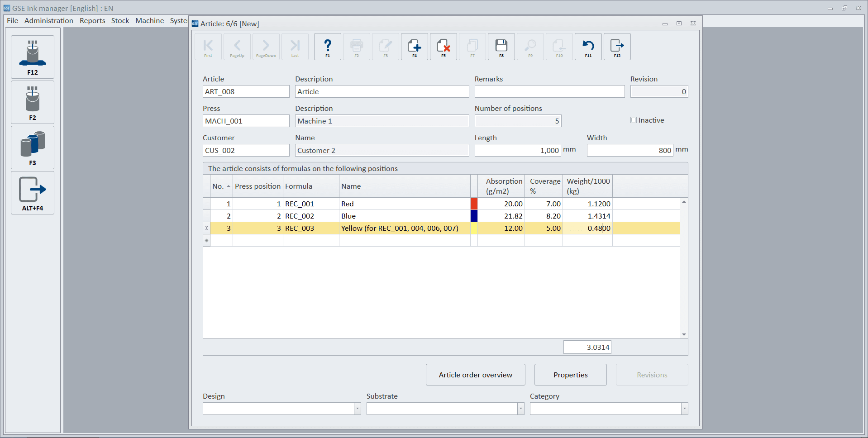Image resolution: width=868 pixels, height=438 pixels.
Task: Click the Article order overview button
Action: tap(475, 375)
